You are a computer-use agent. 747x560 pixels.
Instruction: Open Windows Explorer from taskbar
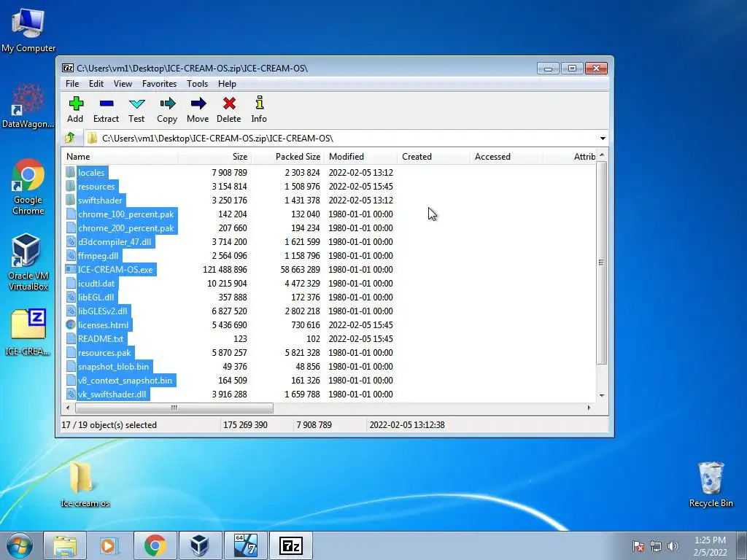pyautogui.click(x=65, y=545)
